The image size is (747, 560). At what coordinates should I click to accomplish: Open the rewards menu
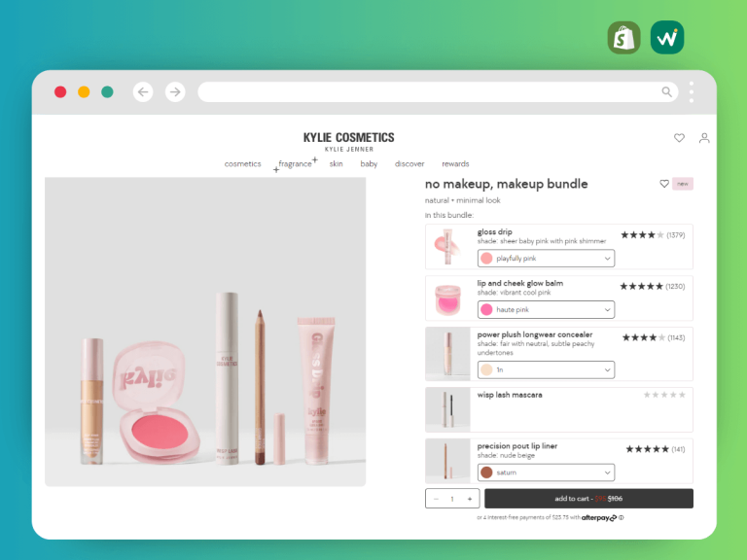tap(455, 163)
